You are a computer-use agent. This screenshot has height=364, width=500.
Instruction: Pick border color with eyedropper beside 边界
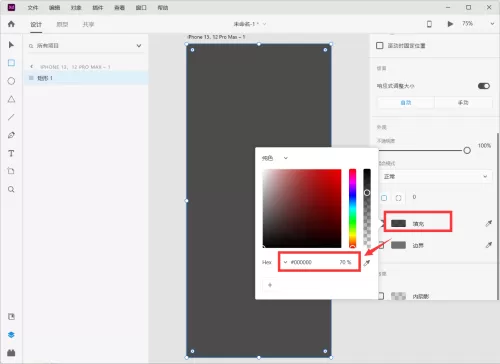(489, 245)
